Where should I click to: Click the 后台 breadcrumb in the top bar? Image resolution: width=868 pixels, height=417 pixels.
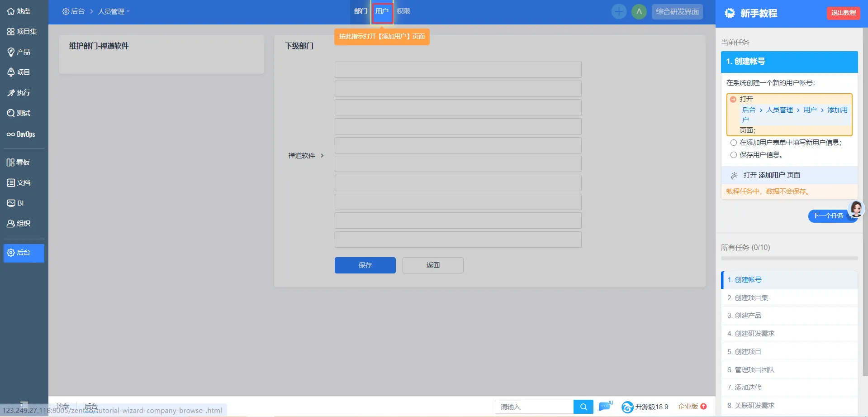point(73,11)
